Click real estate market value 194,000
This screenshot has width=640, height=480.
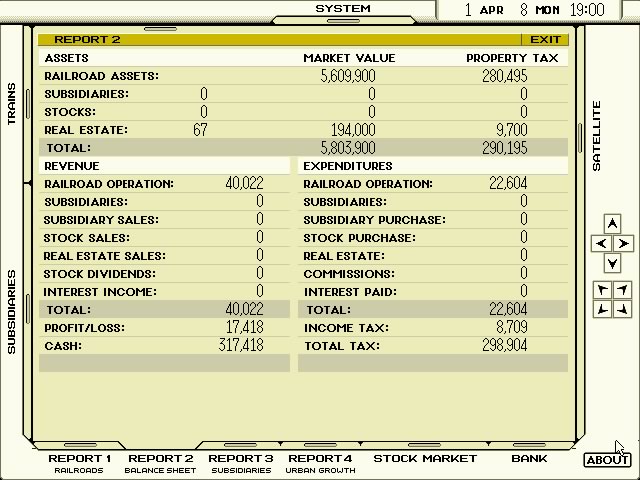coord(353,130)
